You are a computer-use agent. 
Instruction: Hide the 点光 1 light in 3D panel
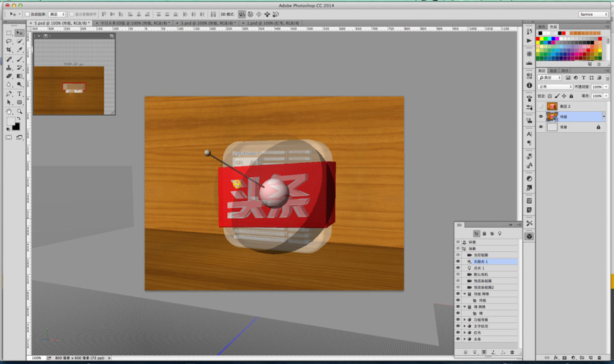coord(458,268)
